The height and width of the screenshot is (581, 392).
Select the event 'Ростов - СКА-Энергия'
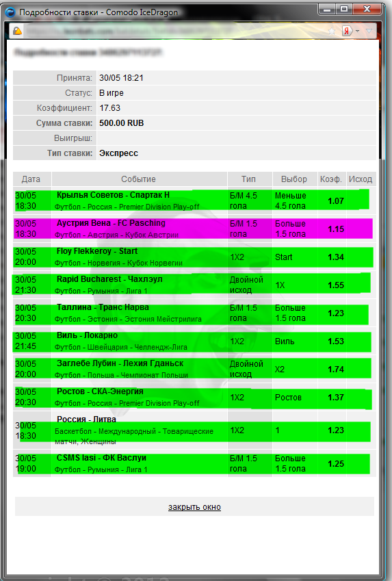[x=100, y=391]
